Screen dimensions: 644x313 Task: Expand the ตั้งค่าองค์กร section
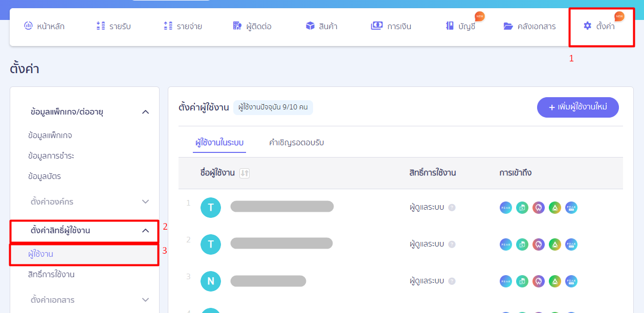[x=145, y=202]
